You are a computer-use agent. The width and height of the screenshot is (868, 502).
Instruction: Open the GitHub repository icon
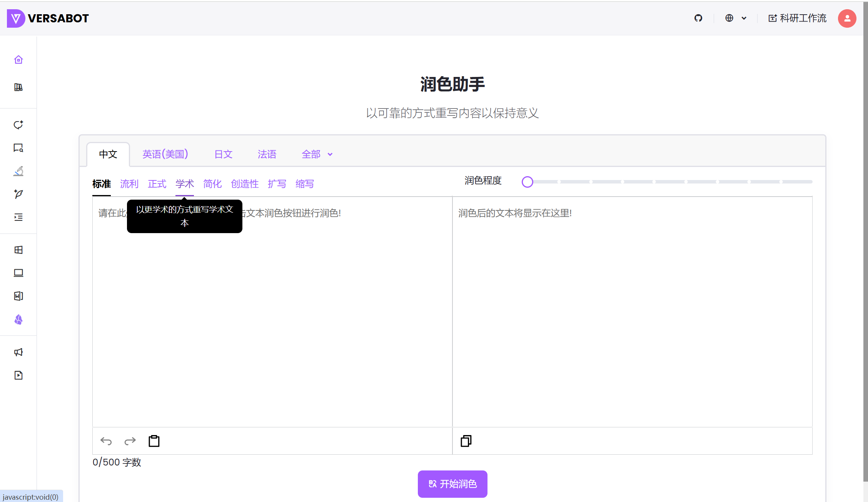[x=698, y=18]
